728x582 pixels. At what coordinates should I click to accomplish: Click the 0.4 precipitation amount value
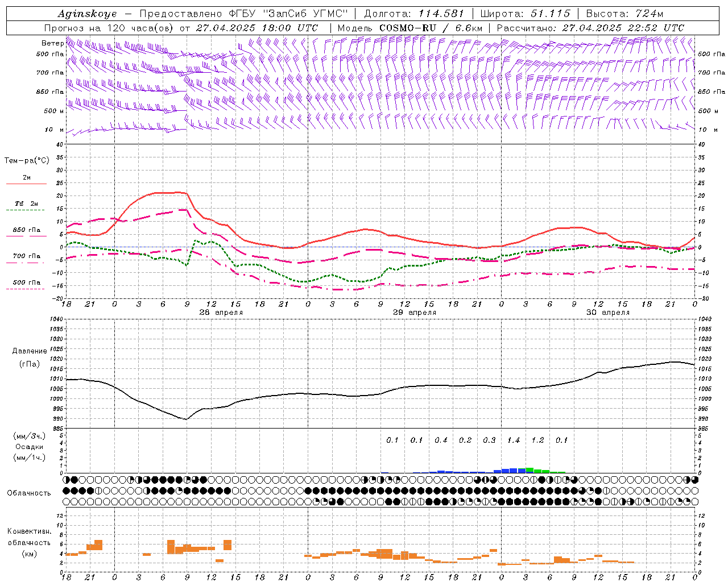(x=441, y=440)
